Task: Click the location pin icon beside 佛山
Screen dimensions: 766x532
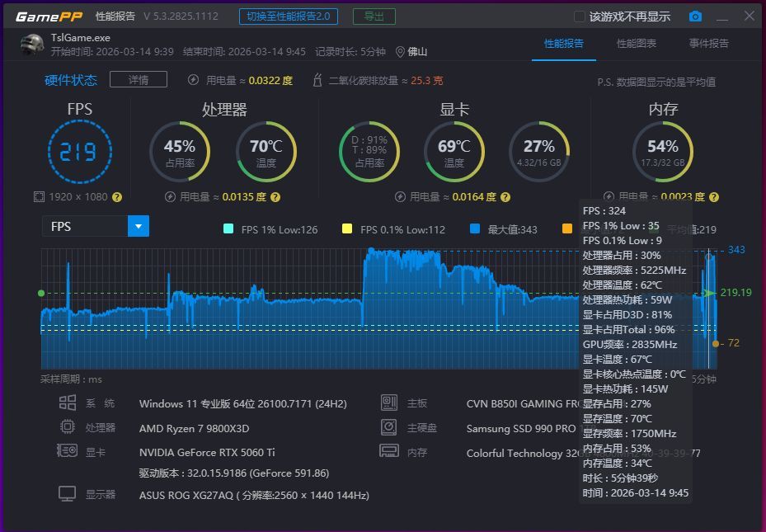Action: (400, 52)
